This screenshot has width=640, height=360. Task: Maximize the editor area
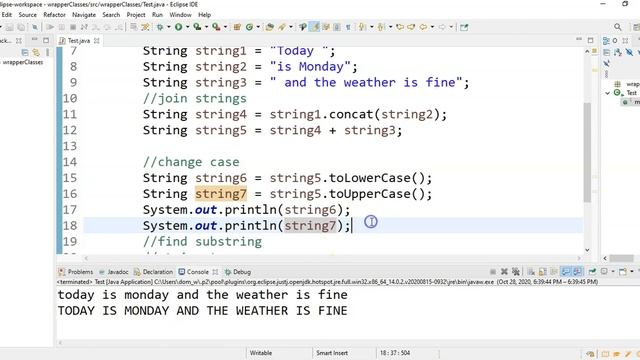590,40
